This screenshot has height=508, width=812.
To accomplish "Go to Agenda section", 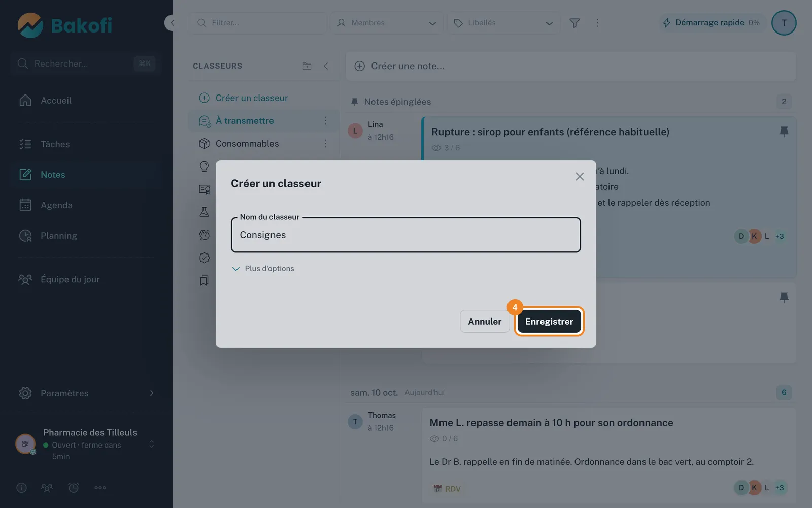I will point(86,205).
